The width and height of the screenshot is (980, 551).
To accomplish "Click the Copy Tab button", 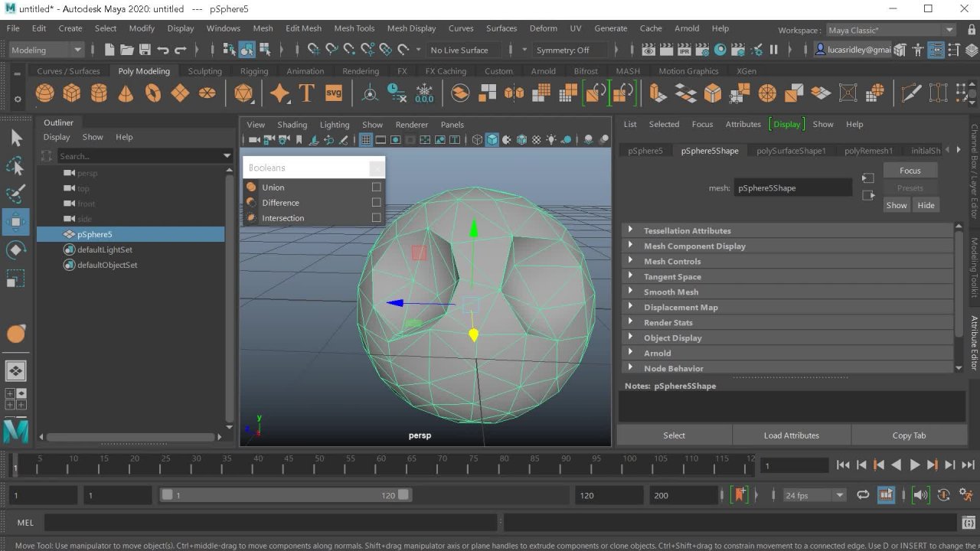I will click(909, 435).
